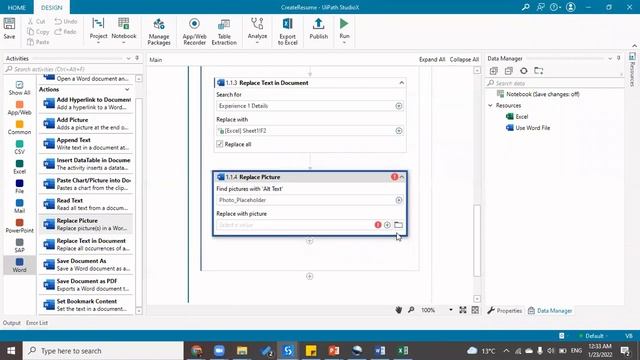The image size is (640, 360).
Task: Add activity below Replace Picture
Action: click(309, 241)
